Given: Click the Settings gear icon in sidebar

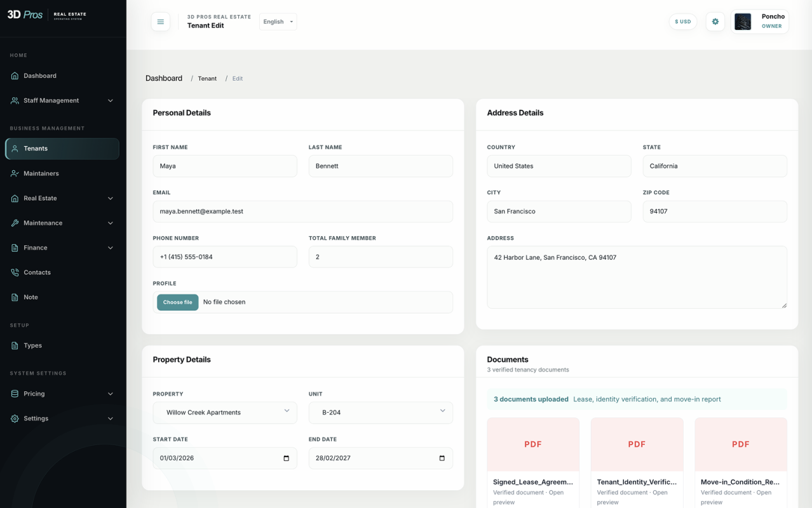Looking at the screenshot, I should [15, 418].
